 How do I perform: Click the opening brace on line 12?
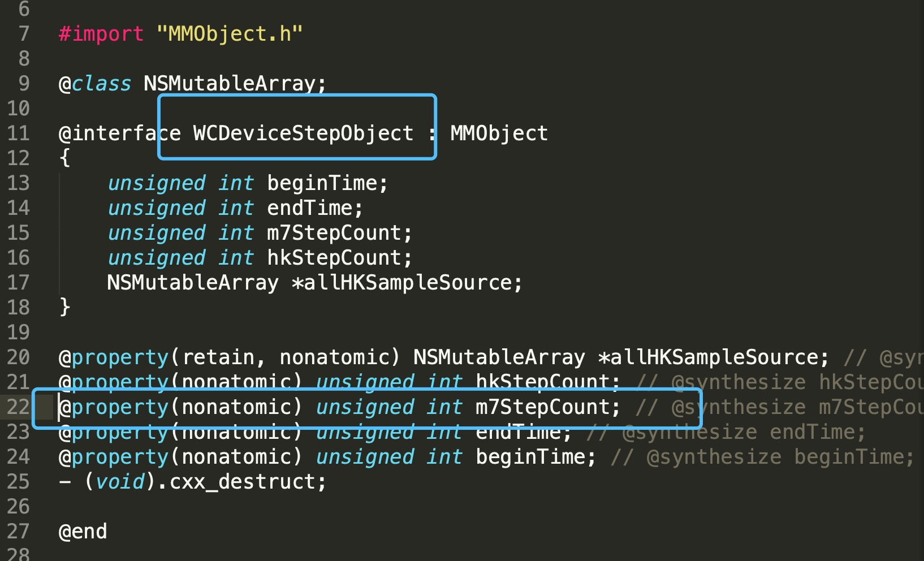point(64,158)
